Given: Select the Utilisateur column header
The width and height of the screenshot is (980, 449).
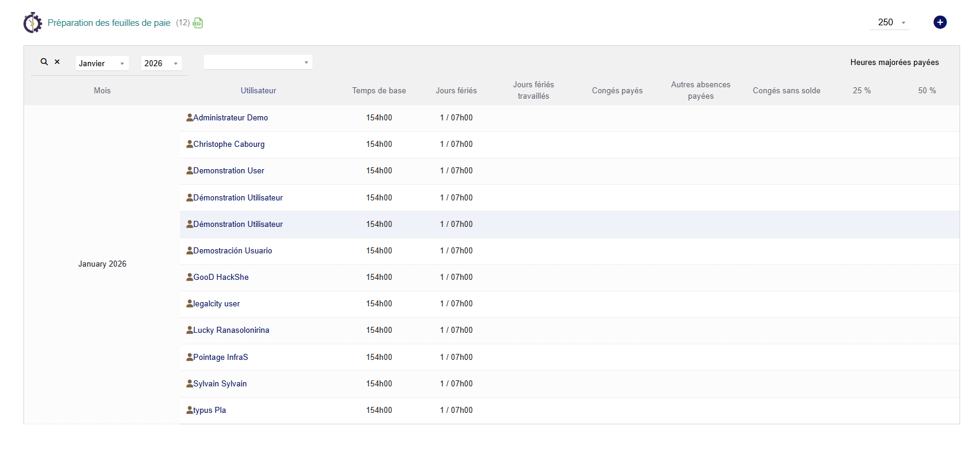Looking at the screenshot, I should (x=258, y=90).
